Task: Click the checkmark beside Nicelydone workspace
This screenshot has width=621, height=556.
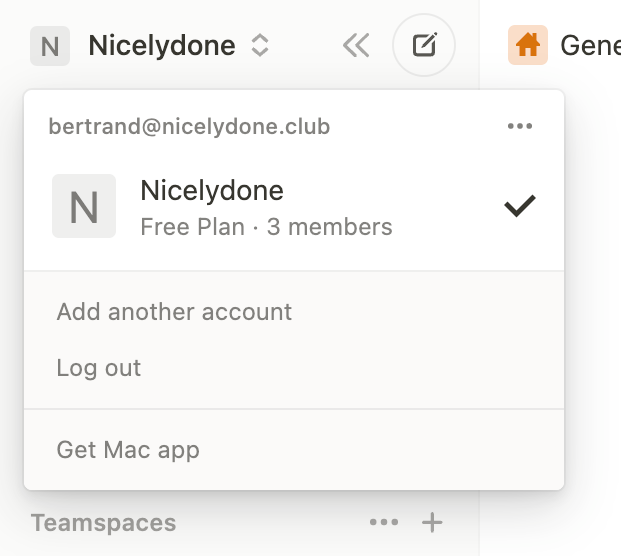Action: (x=520, y=206)
